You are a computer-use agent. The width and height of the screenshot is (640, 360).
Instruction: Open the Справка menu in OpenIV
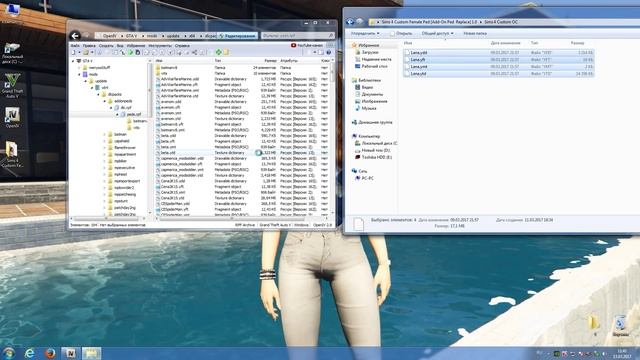pyautogui.click(x=182, y=46)
